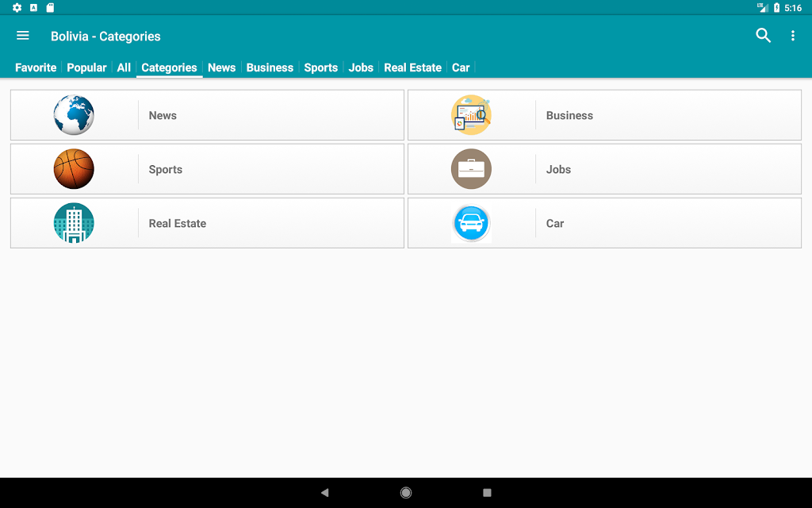Image resolution: width=812 pixels, height=508 pixels.
Task: Click the briefcase Jobs icon
Action: pos(471,169)
